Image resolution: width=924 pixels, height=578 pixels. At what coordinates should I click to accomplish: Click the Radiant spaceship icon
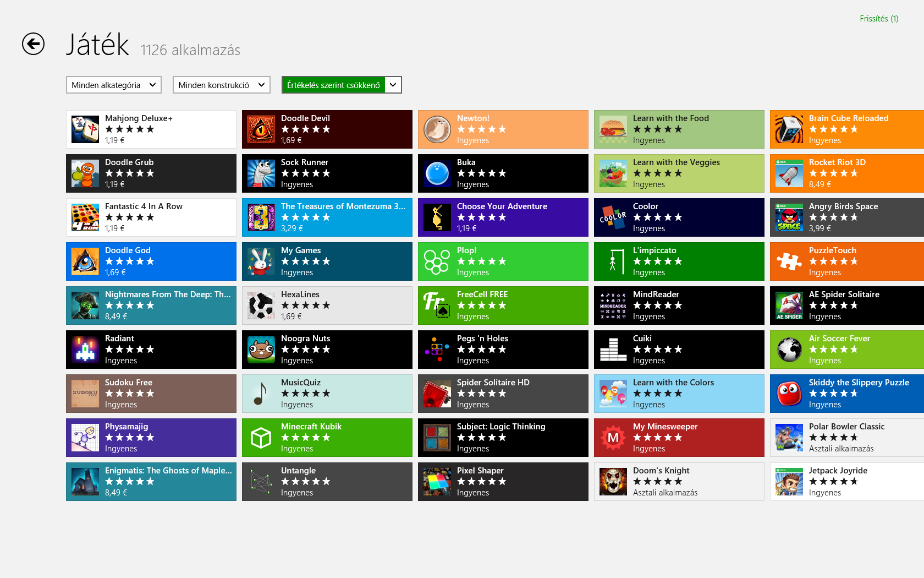coord(85,350)
